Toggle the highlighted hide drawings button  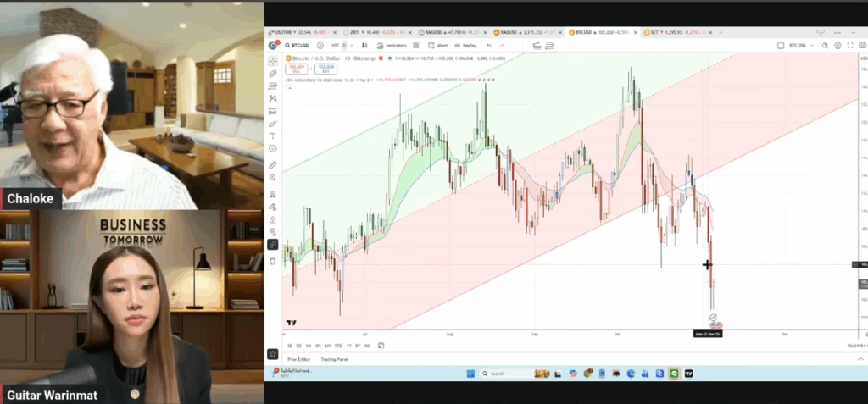coord(273,244)
